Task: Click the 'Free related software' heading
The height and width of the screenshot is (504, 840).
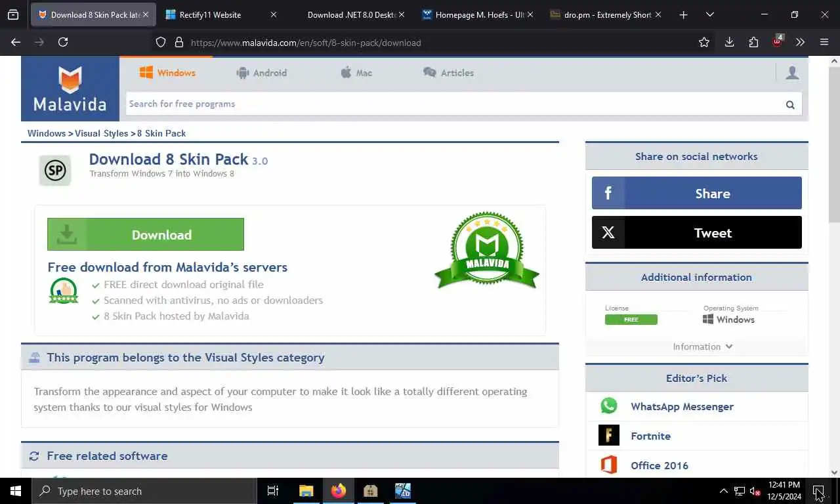Action: pos(107,455)
